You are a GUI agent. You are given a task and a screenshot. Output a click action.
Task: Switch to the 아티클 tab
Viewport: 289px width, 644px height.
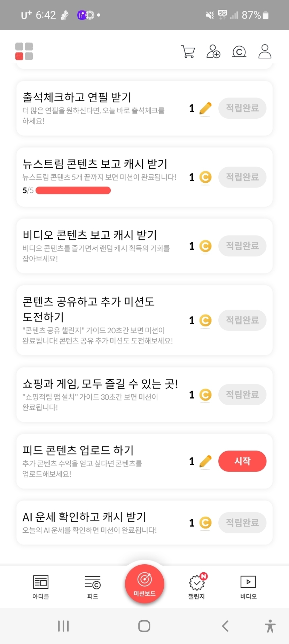(41, 587)
